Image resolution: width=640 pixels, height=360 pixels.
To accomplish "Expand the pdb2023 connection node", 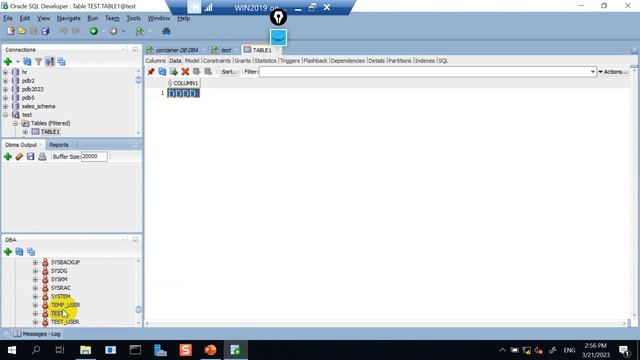I will [5, 89].
